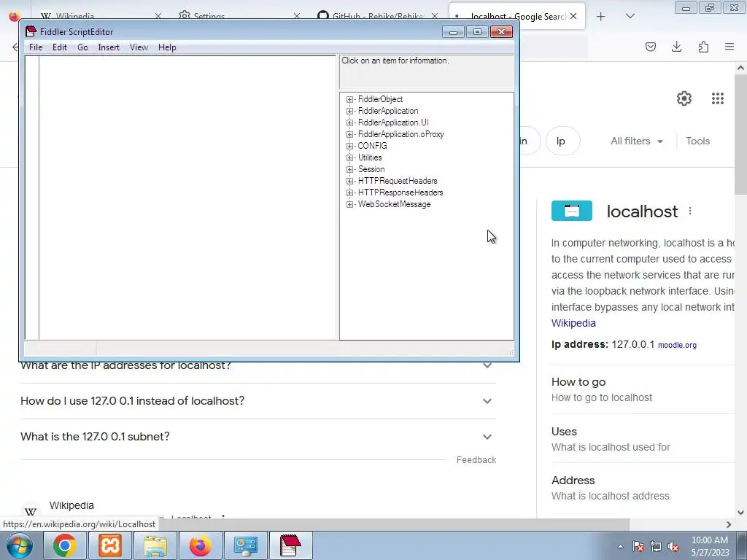Open Google quick settings gear icon
The height and width of the screenshot is (560, 747).
[684, 98]
